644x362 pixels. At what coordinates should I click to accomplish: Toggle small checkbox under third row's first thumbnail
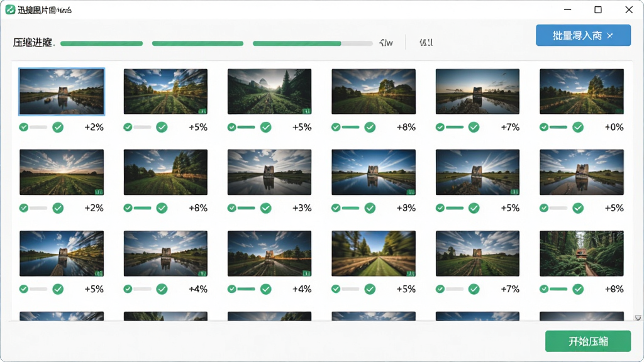click(x=23, y=289)
